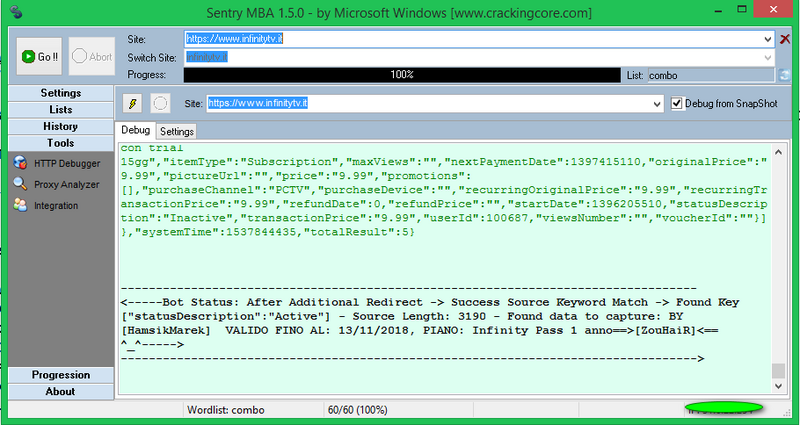This screenshot has width=800, height=425.
Task: Maximize the Sentry MBA window
Action: [742, 9]
